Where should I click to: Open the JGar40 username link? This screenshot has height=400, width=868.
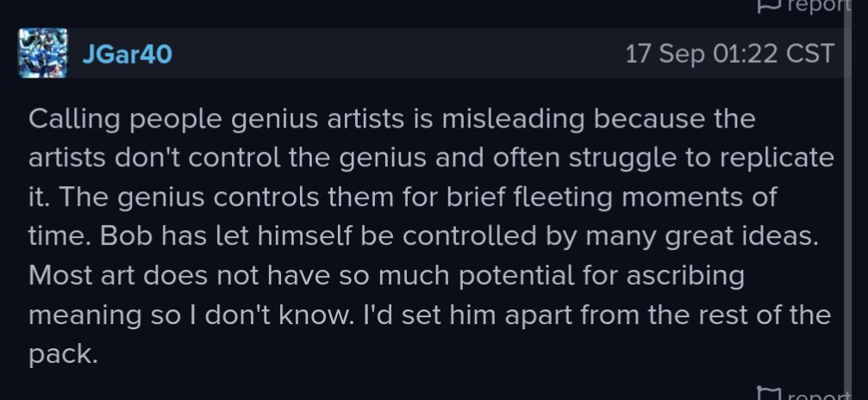click(x=128, y=54)
